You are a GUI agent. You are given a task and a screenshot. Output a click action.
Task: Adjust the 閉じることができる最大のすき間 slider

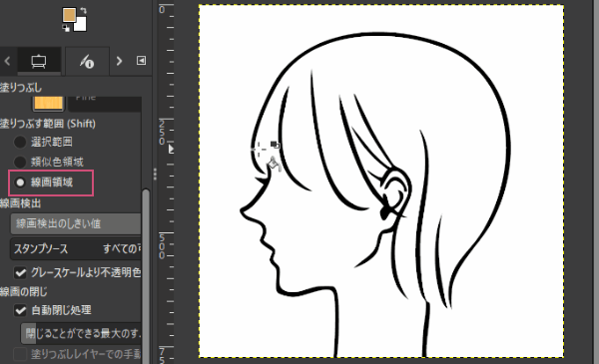click(x=81, y=334)
